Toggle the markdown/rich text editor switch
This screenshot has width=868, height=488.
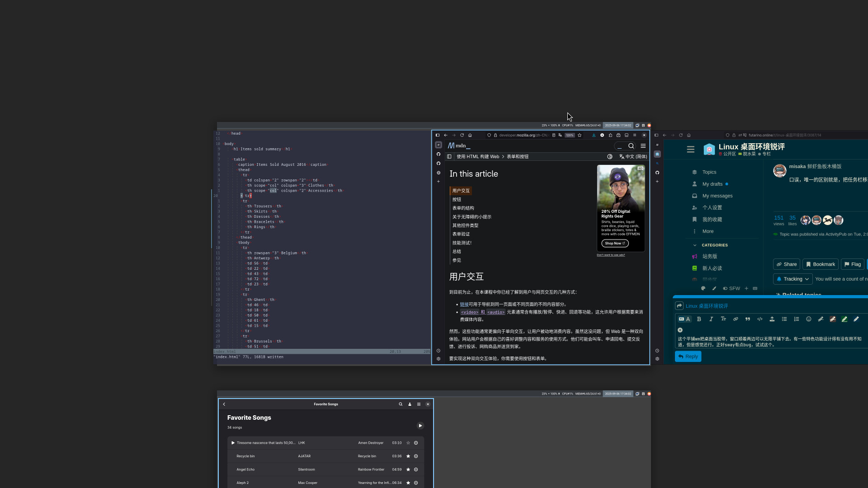pyautogui.click(x=684, y=319)
